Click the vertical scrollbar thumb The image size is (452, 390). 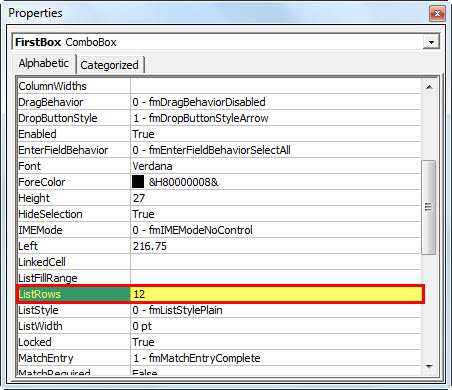click(x=429, y=207)
